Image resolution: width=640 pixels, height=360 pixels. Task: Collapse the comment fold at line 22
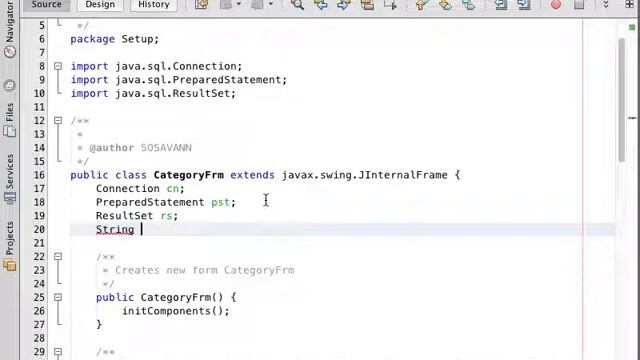[58, 256]
